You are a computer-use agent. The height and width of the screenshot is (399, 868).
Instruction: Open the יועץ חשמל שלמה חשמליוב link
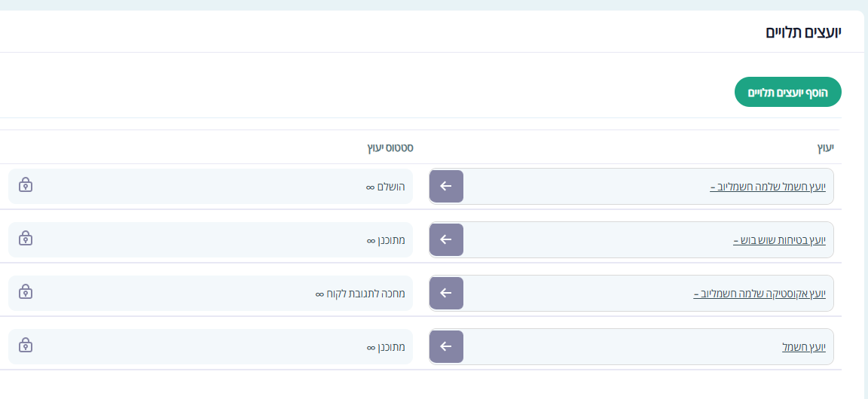(768, 187)
